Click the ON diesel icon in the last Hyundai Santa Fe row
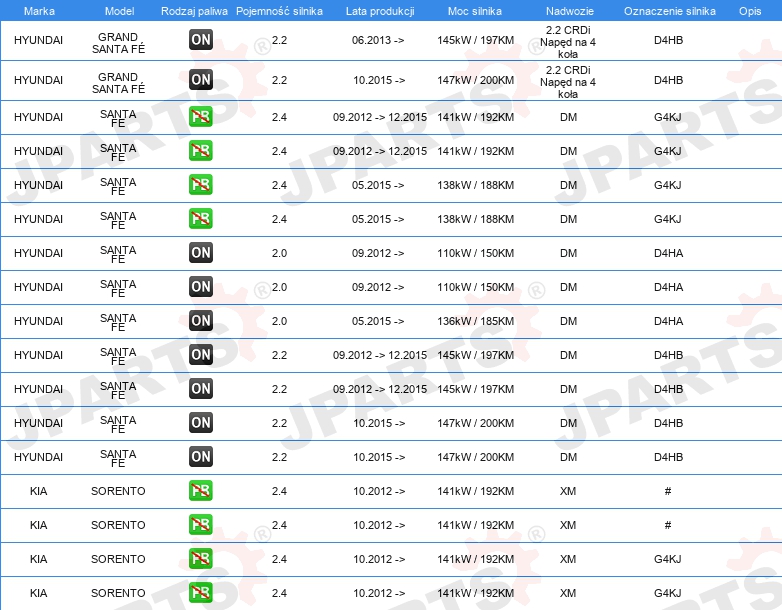782x610 pixels. (x=201, y=457)
